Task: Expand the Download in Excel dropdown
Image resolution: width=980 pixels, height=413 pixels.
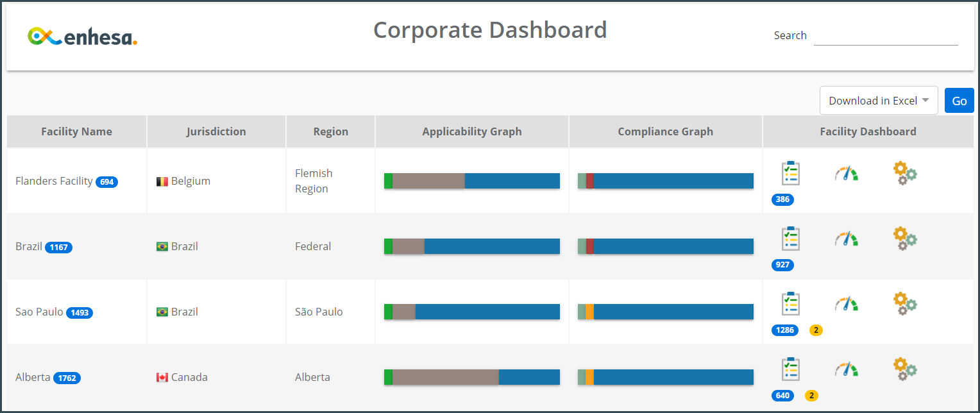Action: [878, 101]
